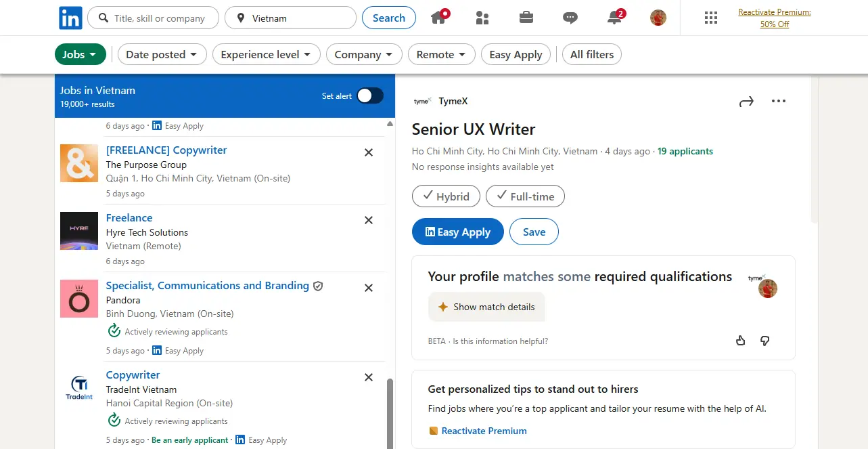This screenshot has width=868, height=449.
Task: Click the Search button
Action: (x=389, y=18)
